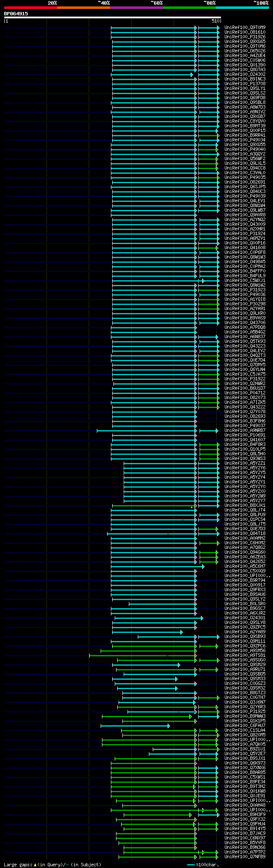Select hit label UniRef100_Q9SLS2
273x868 pixels.
click(245, 93)
